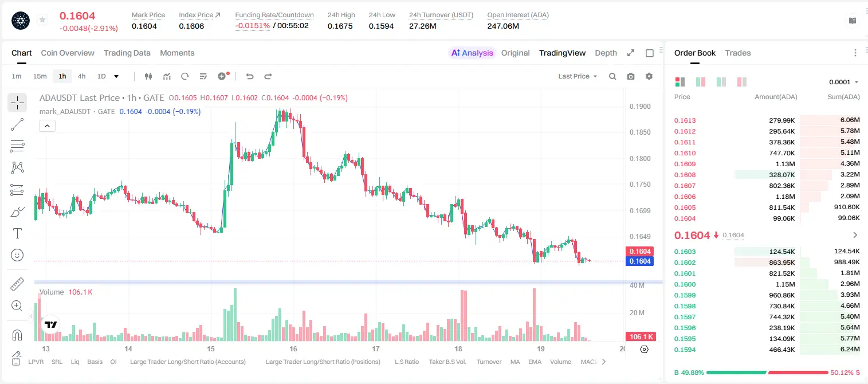Select the 4h timeframe
The height and width of the screenshot is (384, 868).
click(x=81, y=76)
